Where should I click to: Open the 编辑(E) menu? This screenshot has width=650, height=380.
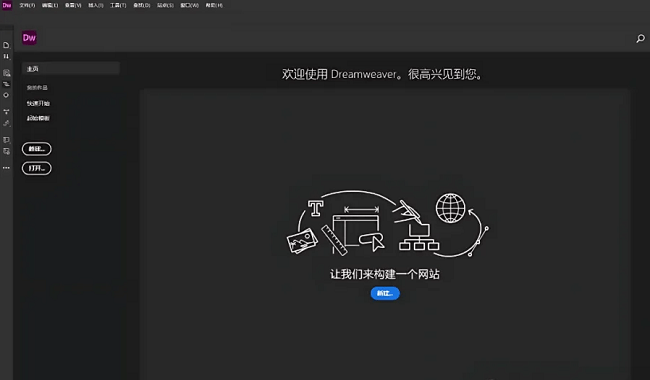[50, 5]
